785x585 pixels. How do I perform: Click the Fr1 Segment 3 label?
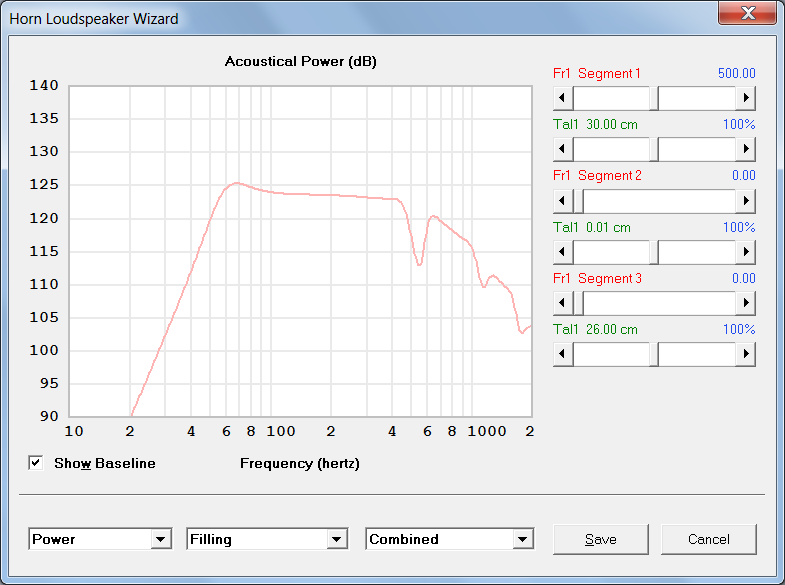pyautogui.click(x=597, y=279)
